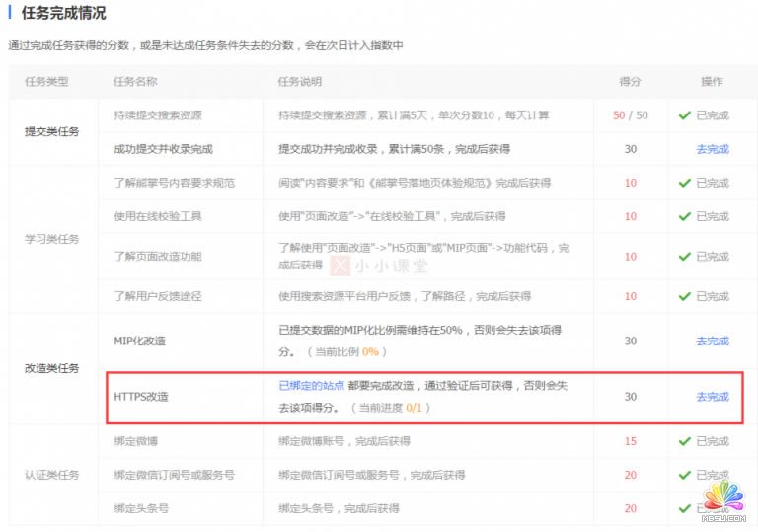Click task name HTTPS改造
Viewport: 758px width, 532px height.
click(141, 397)
